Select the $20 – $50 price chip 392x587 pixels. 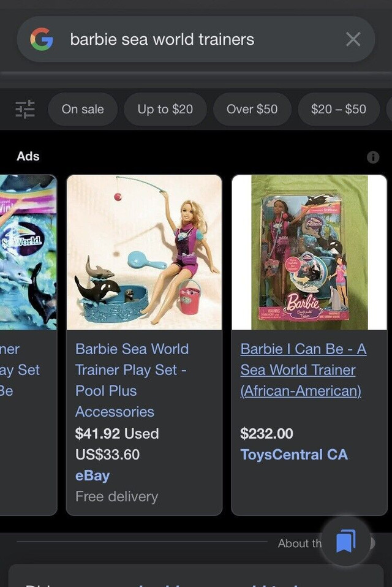(338, 109)
